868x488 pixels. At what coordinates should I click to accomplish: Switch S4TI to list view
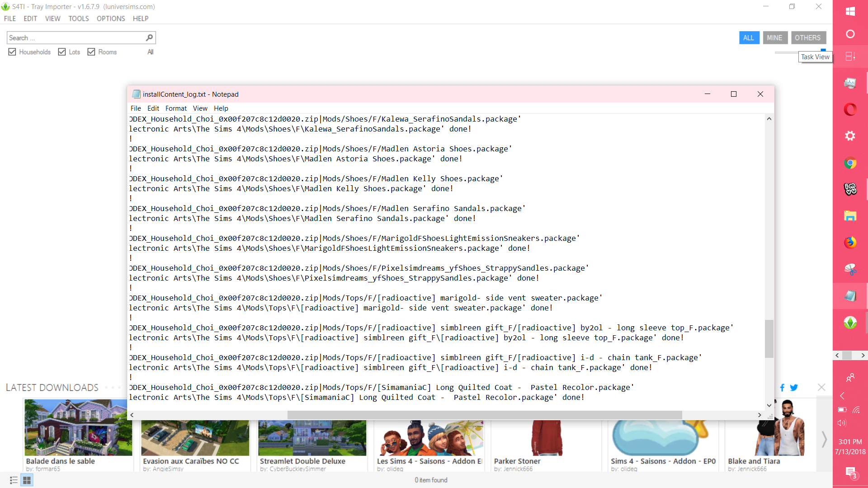click(14, 480)
